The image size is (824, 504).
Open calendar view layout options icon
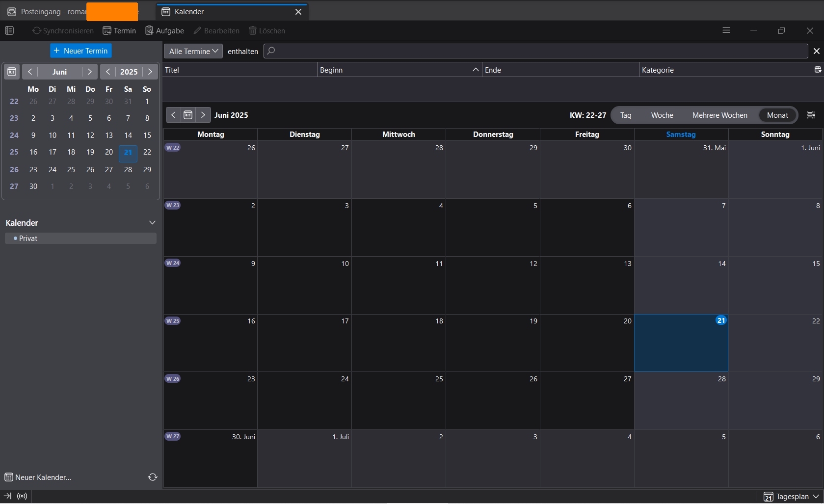pos(811,115)
